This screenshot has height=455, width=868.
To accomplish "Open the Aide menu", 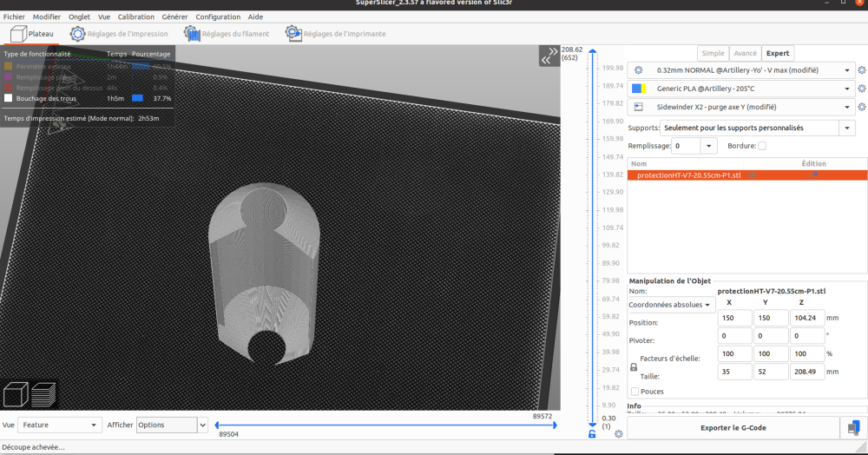I will 255,16.
